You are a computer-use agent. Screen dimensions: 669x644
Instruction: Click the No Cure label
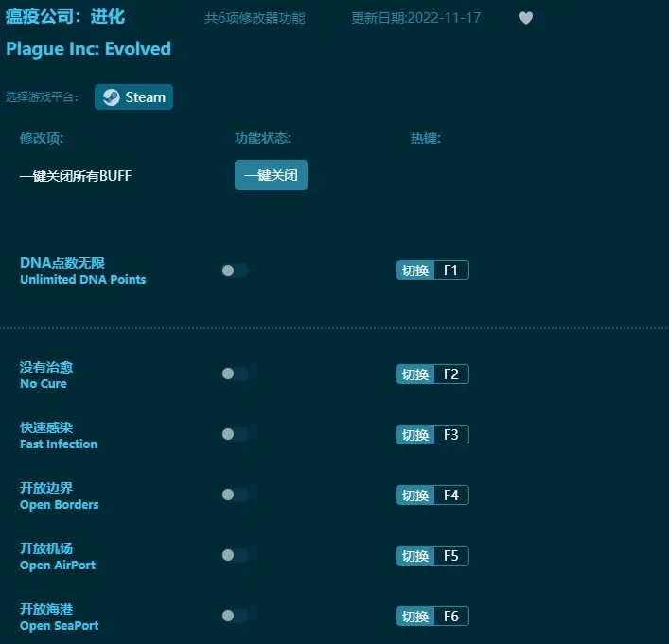click(44, 383)
